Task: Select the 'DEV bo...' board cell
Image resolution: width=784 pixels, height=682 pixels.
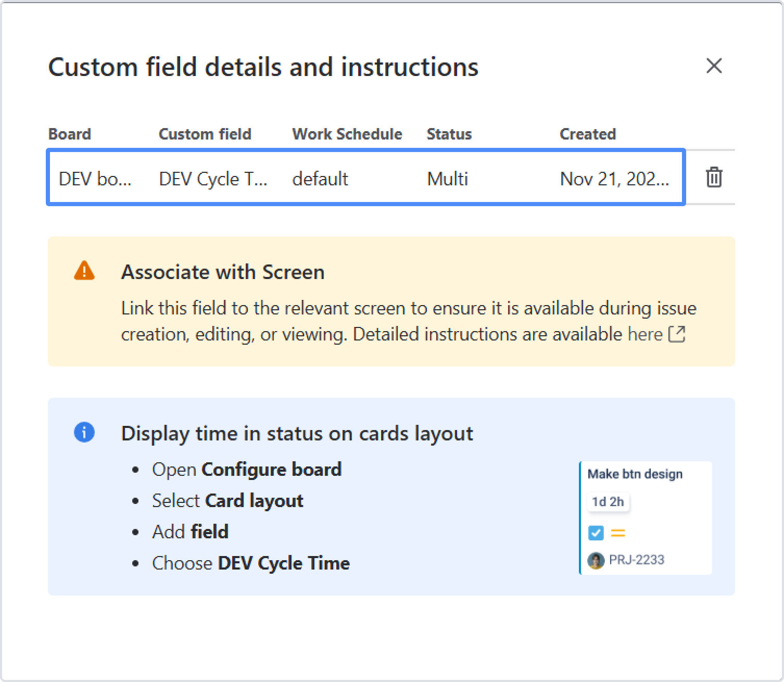Action: pos(95,179)
